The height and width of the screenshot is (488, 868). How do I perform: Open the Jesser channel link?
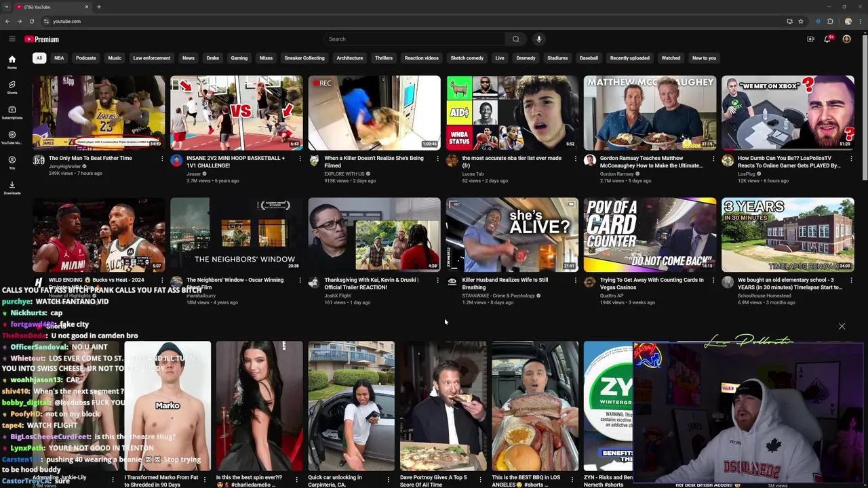[194, 174]
